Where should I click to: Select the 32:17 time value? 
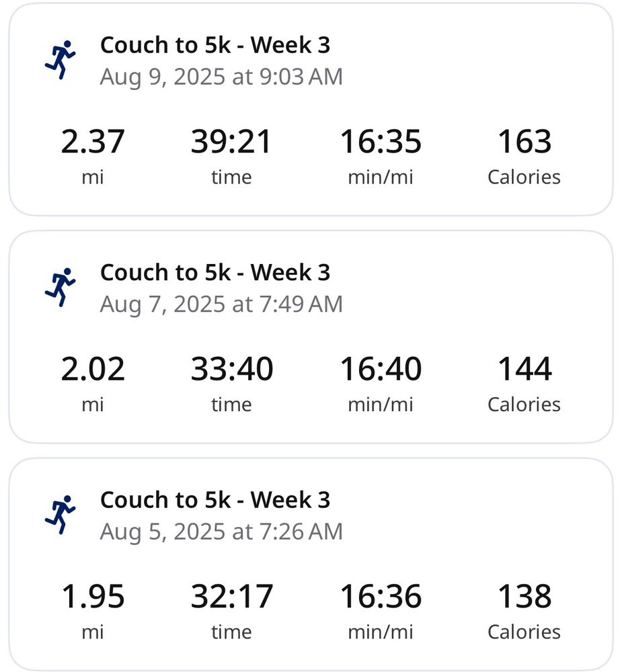click(x=231, y=597)
